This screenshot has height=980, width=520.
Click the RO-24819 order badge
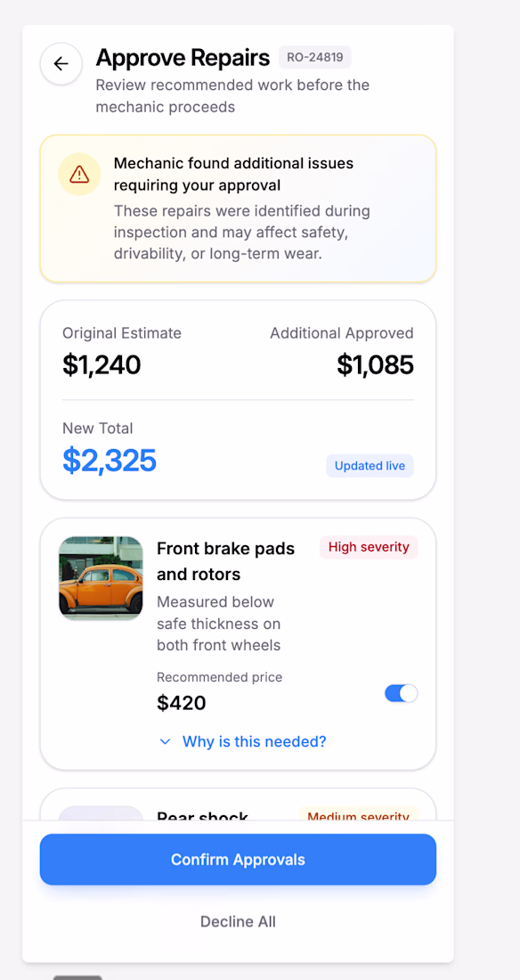315,58
